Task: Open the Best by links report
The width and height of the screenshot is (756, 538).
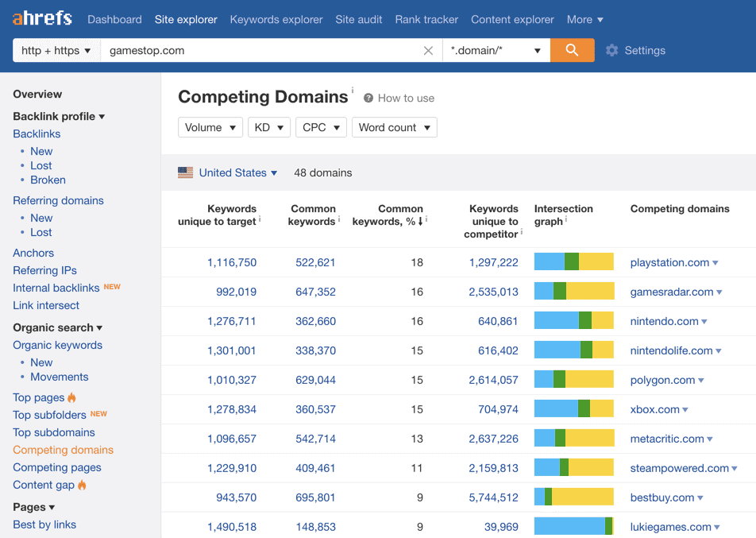Action: pyautogui.click(x=44, y=524)
